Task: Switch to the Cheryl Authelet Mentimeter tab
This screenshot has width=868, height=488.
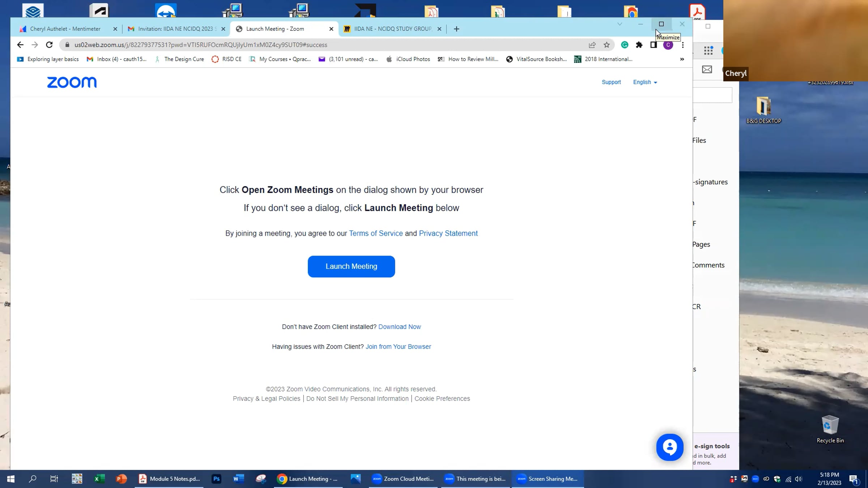Action: click(65, 29)
